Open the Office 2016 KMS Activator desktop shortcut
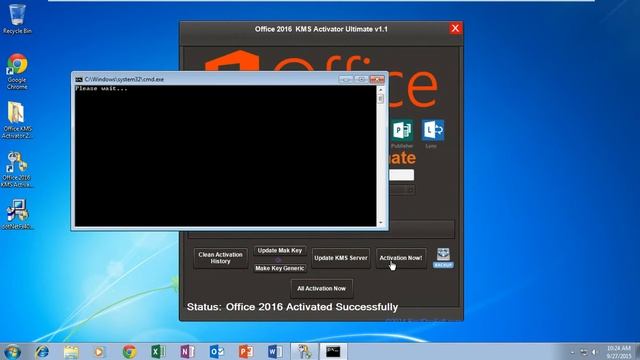Image resolution: width=640 pixels, height=360 pixels. [x=17, y=170]
